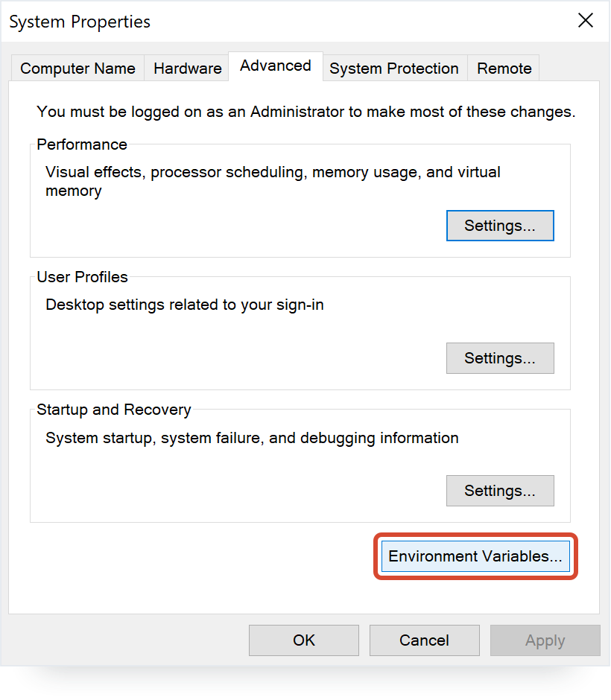
Task: Click the Environment Variables button
Action: [x=475, y=556]
